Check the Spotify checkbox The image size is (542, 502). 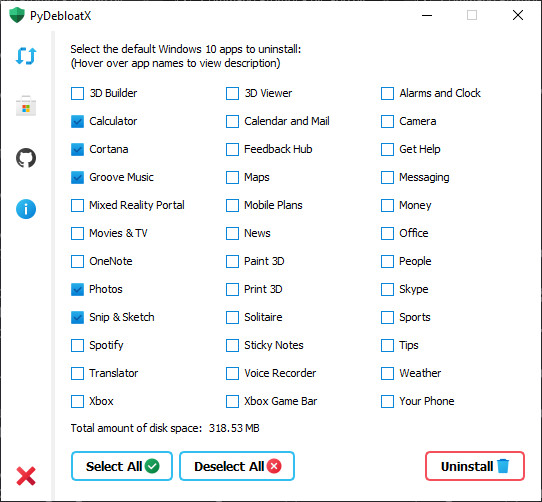coord(77,345)
